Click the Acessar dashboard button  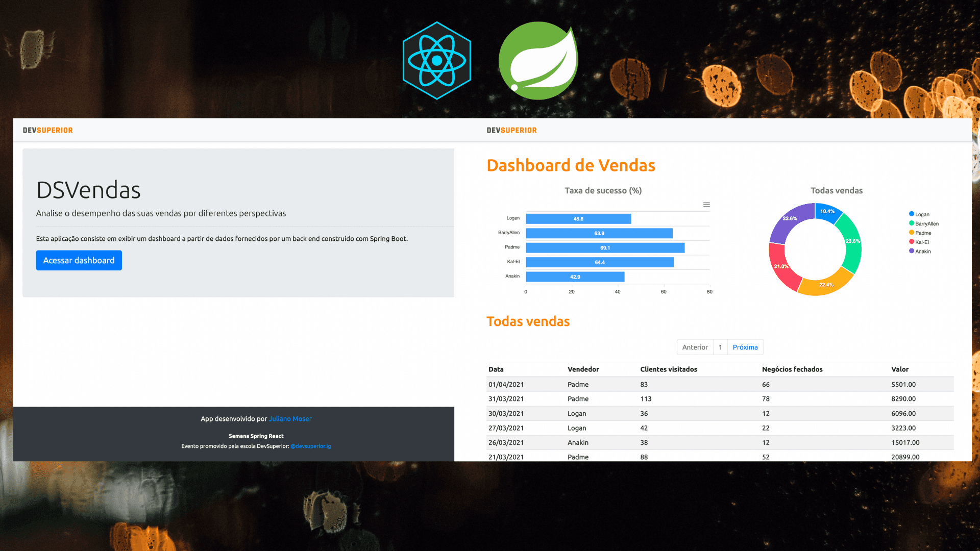pos(79,260)
